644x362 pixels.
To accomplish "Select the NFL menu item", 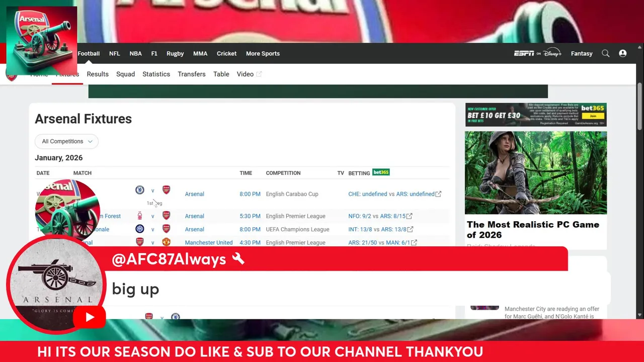I will (114, 53).
